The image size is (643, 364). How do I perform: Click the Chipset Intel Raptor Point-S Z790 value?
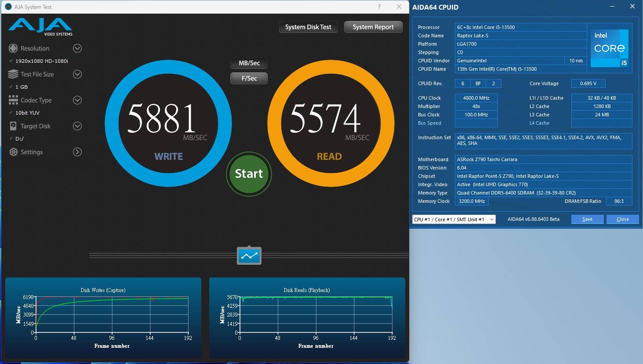[x=543, y=176]
